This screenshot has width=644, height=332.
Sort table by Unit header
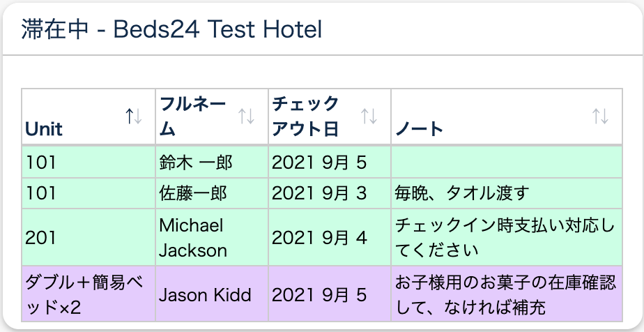[x=44, y=129]
